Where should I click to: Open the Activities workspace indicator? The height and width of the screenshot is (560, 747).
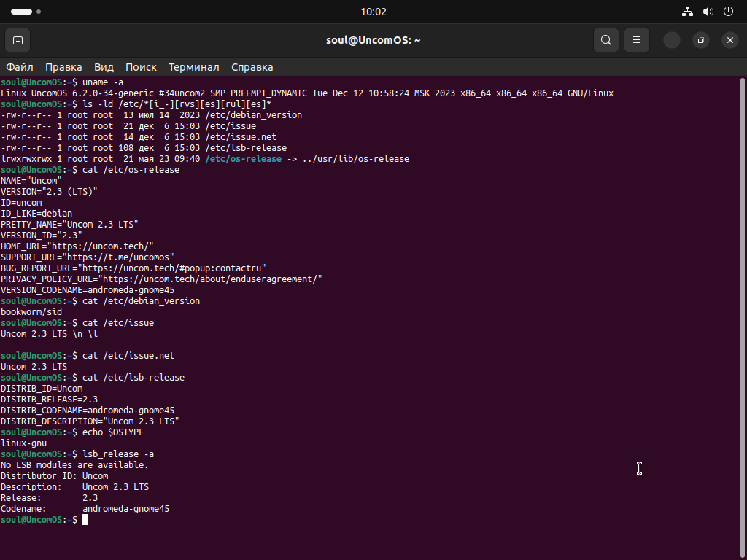(26, 12)
